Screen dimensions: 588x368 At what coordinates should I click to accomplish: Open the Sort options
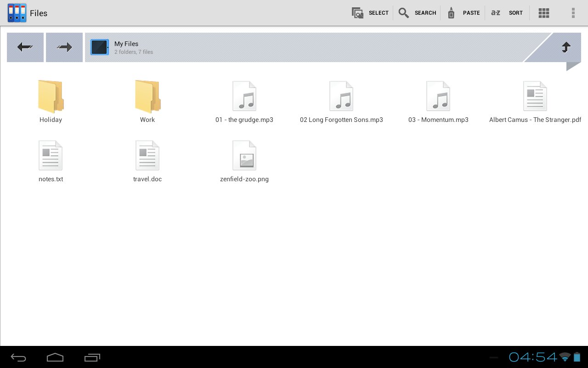tap(507, 13)
